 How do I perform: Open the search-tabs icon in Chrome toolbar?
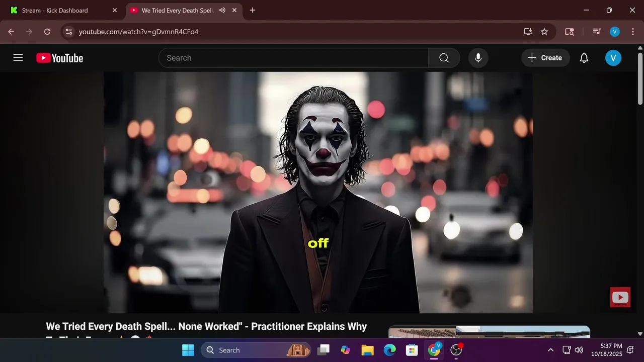570,32
